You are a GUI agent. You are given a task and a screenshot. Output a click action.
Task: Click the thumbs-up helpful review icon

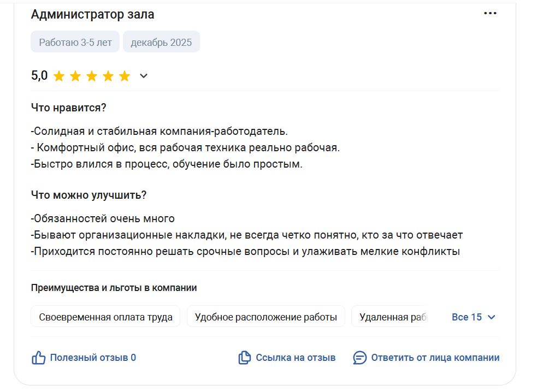[x=38, y=358]
